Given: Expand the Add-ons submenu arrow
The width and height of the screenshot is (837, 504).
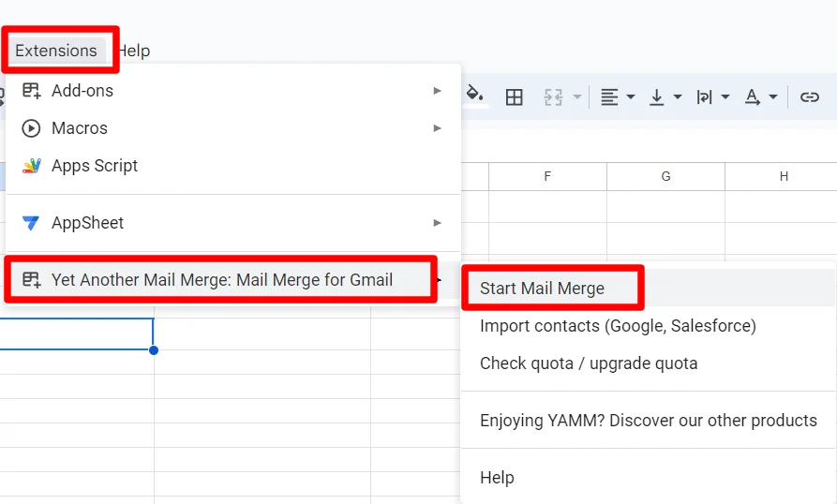Looking at the screenshot, I should tap(437, 91).
